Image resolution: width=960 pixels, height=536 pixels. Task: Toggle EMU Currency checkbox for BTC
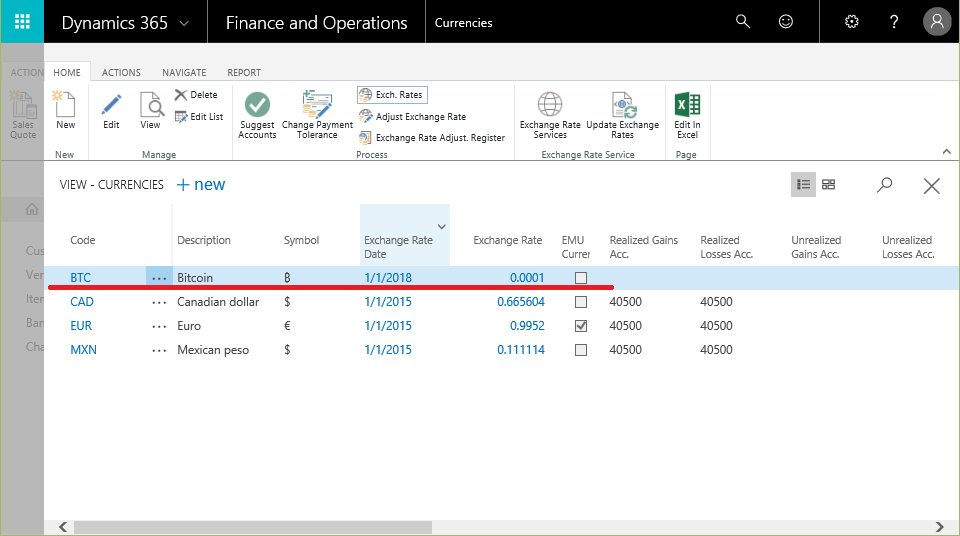(x=581, y=278)
